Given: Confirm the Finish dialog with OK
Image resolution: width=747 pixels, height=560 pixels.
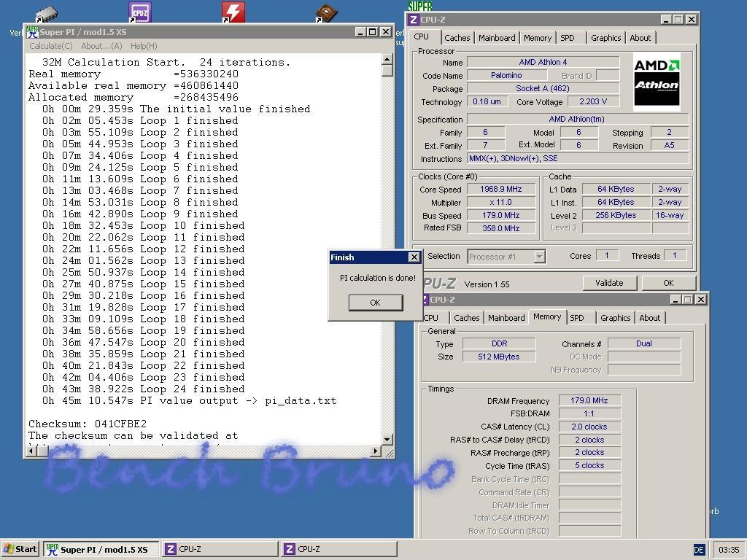Looking at the screenshot, I should pos(376,303).
